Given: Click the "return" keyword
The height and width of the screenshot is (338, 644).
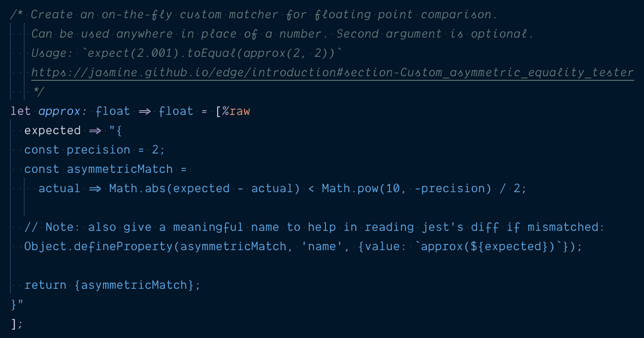Looking at the screenshot, I should (45, 285).
